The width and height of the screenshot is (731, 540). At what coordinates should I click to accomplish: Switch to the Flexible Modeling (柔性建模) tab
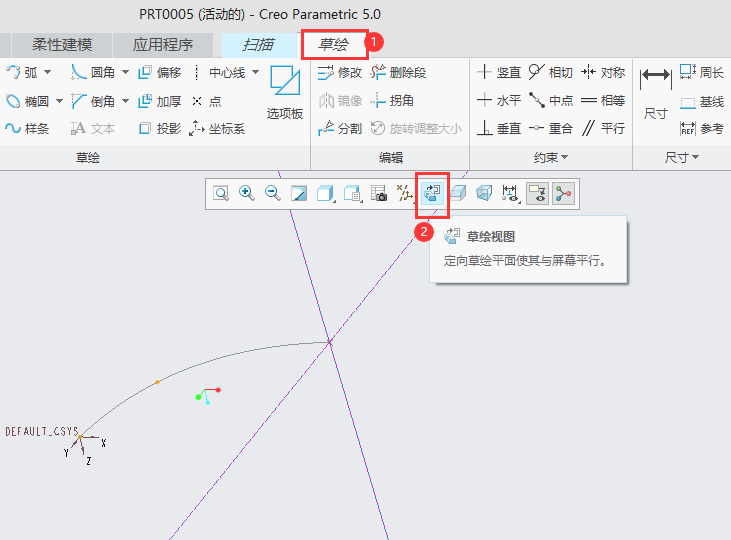(x=62, y=45)
